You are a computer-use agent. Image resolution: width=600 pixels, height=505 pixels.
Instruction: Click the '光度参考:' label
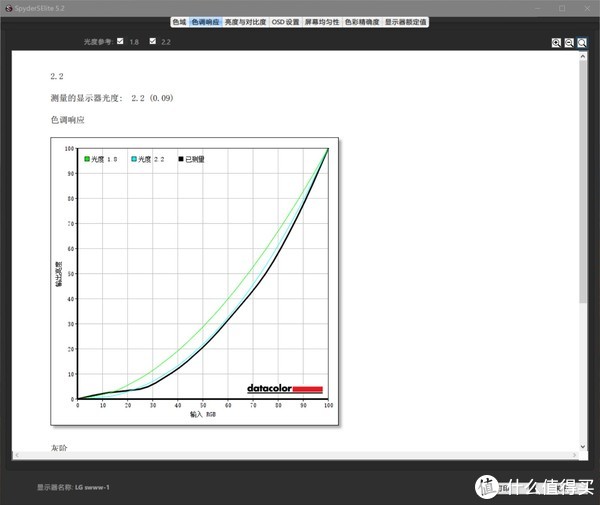(x=98, y=42)
